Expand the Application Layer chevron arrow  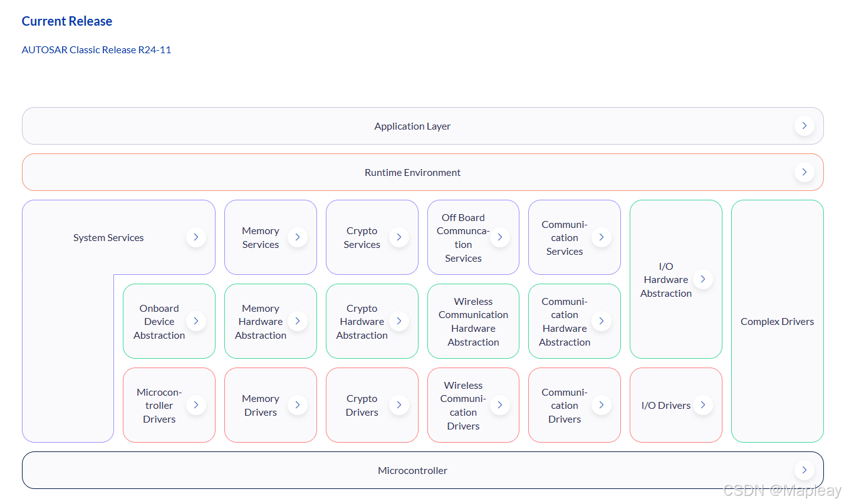point(804,126)
